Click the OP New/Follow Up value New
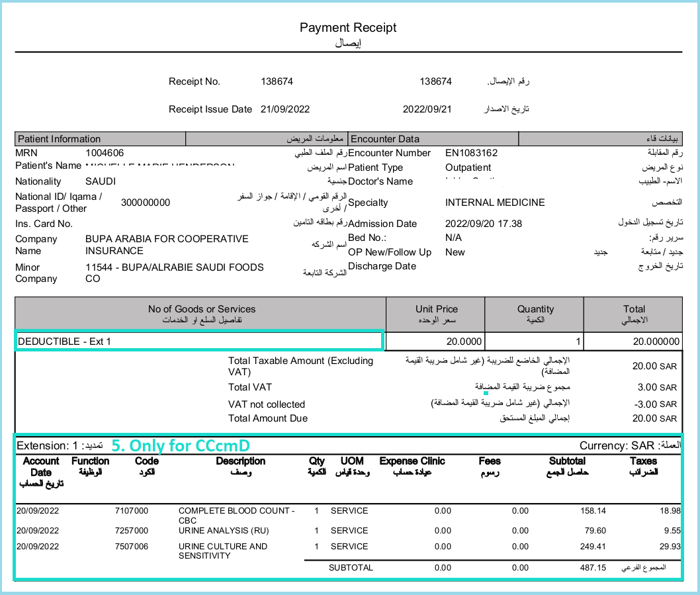The height and width of the screenshot is (595, 700). [455, 252]
